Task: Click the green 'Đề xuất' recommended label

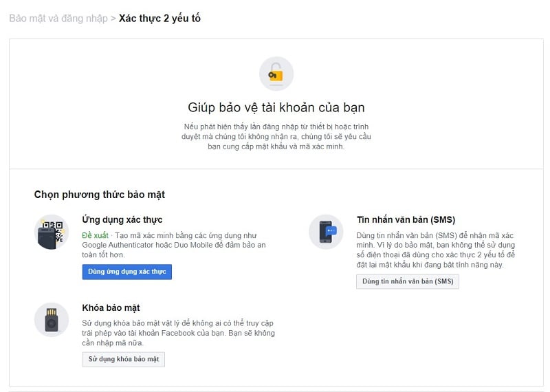Action: 95,235
